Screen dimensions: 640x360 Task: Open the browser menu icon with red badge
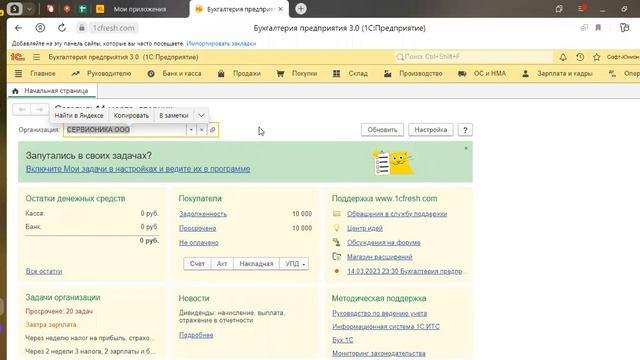[x=582, y=9]
